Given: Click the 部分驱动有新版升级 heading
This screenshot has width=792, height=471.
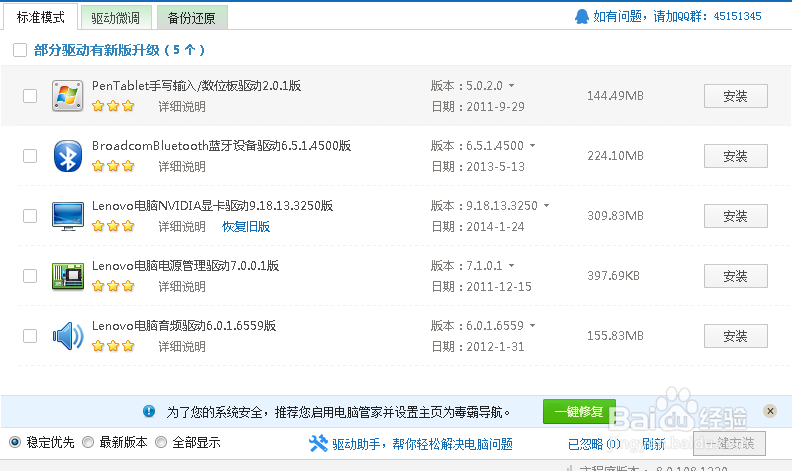Looking at the screenshot, I should tap(119, 50).
